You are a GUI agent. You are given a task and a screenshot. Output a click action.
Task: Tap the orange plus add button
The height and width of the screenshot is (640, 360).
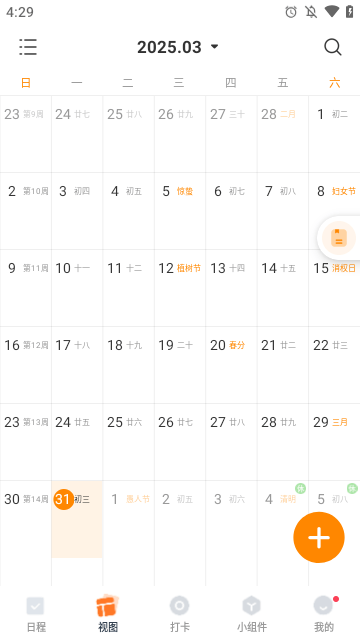pyautogui.click(x=319, y=537)
